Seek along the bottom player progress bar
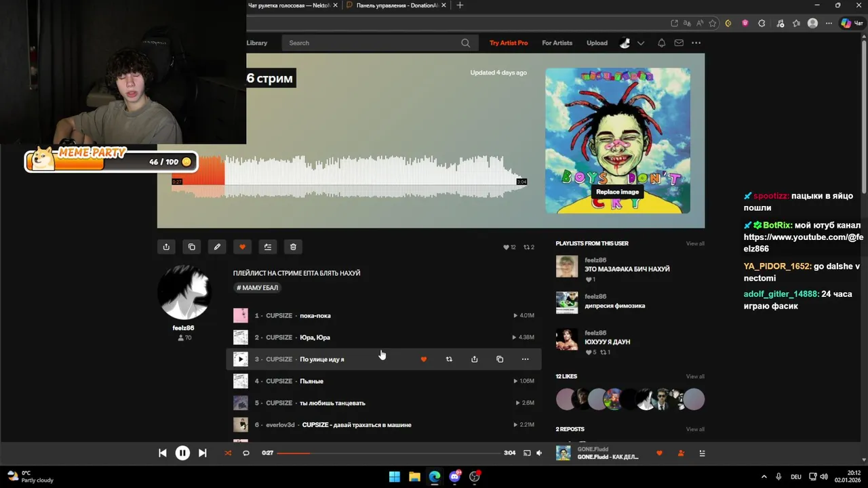Image resolution: width=868 pixels, height=488 pixels. click(x=388, y=453)
